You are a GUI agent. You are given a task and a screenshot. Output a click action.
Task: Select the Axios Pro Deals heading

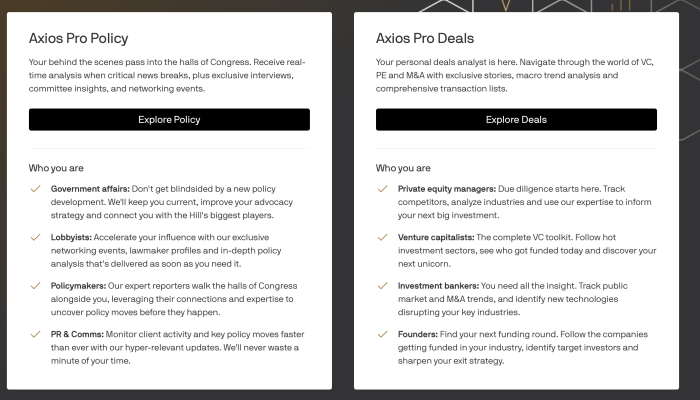425,38
